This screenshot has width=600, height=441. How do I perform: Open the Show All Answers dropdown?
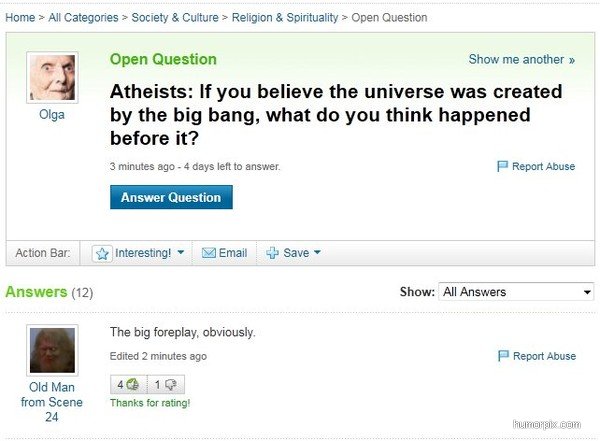[516, 292]
